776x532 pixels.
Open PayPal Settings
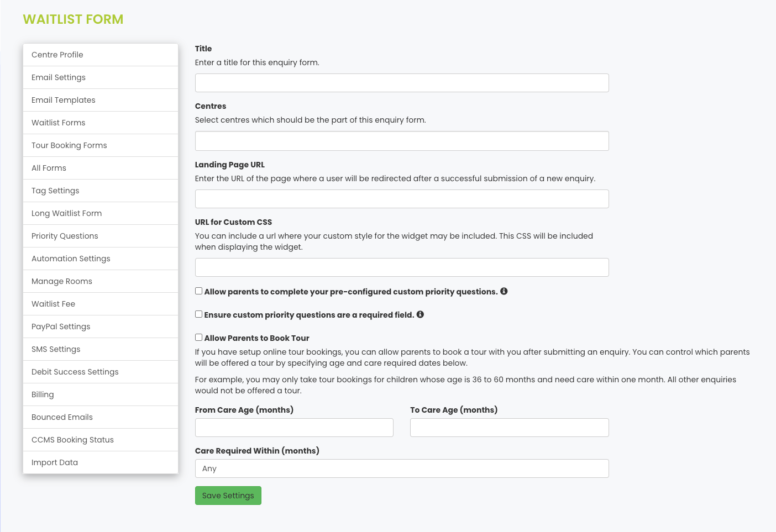(x=101, y=326)
